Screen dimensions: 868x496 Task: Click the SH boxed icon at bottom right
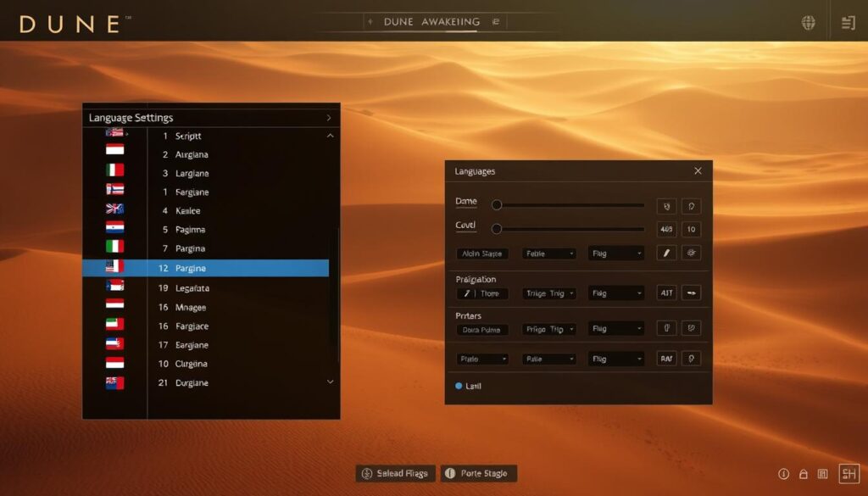(x=849, y=474)
